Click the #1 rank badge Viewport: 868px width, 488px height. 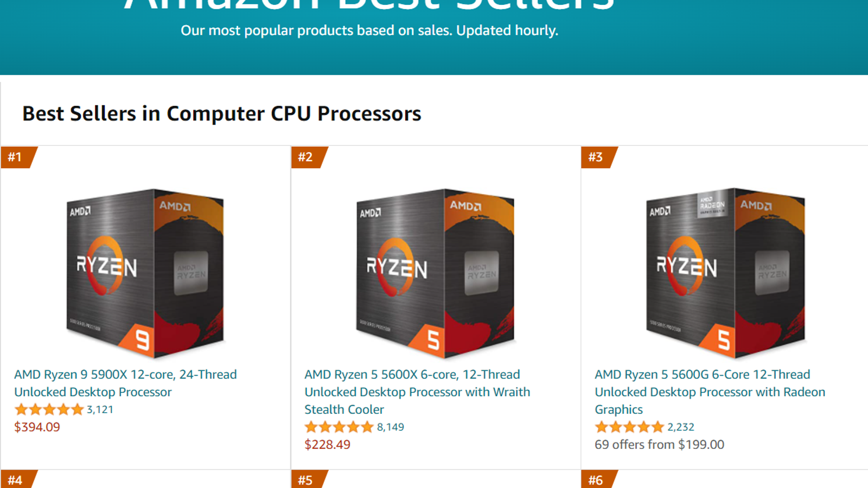(x=15, y=157)
